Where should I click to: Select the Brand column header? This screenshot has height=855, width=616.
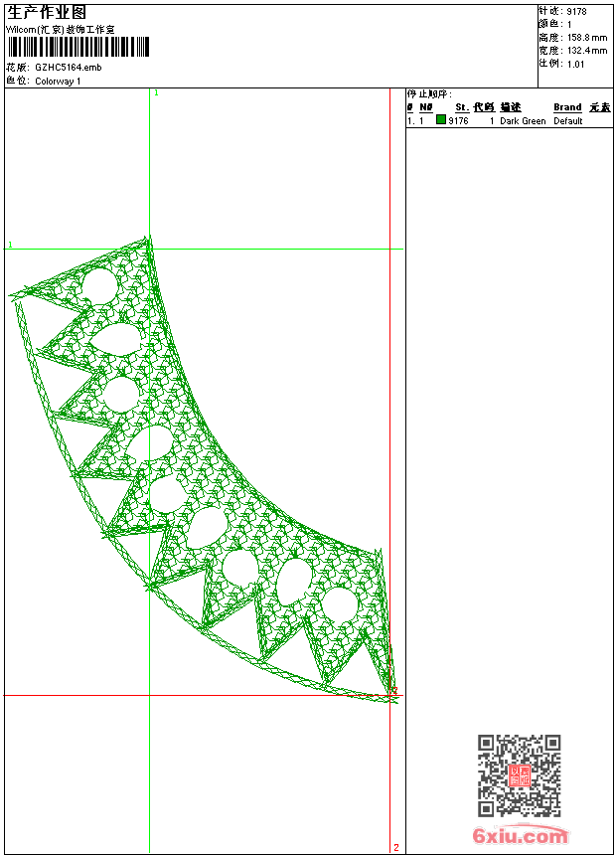click(567, 107)
